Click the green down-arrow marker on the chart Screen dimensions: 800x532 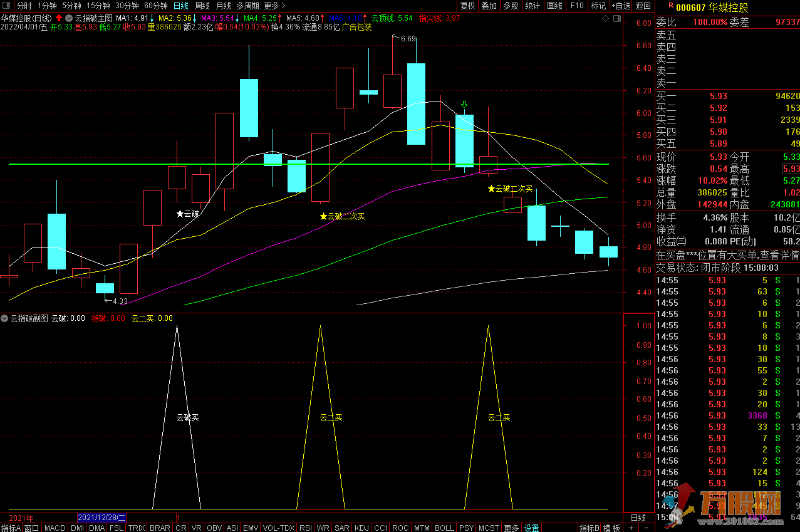pyautogui.click(x=464, y=105)
